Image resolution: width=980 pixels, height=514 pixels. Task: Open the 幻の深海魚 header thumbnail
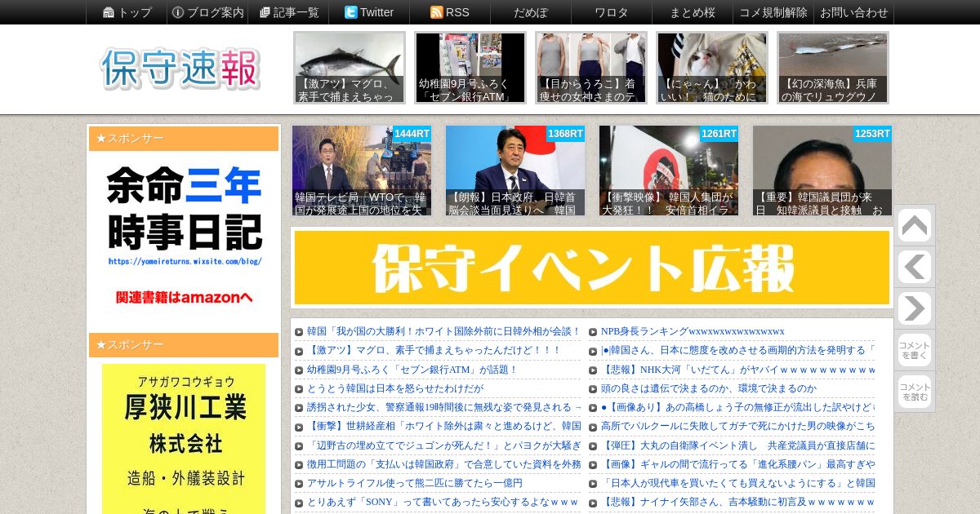click(x=833, y=68)
